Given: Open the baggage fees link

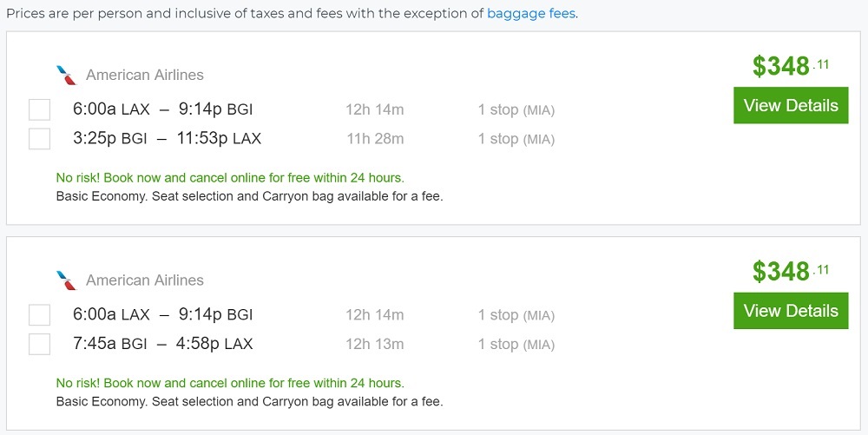Looking at the screenshot, I should coord(531,14).
